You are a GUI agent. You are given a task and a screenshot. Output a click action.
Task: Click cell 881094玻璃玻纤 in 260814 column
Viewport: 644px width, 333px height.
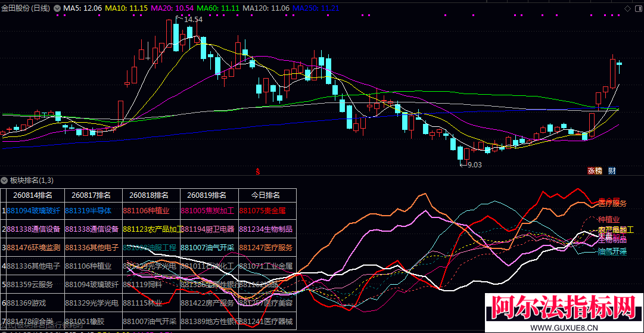pos(34,211)
